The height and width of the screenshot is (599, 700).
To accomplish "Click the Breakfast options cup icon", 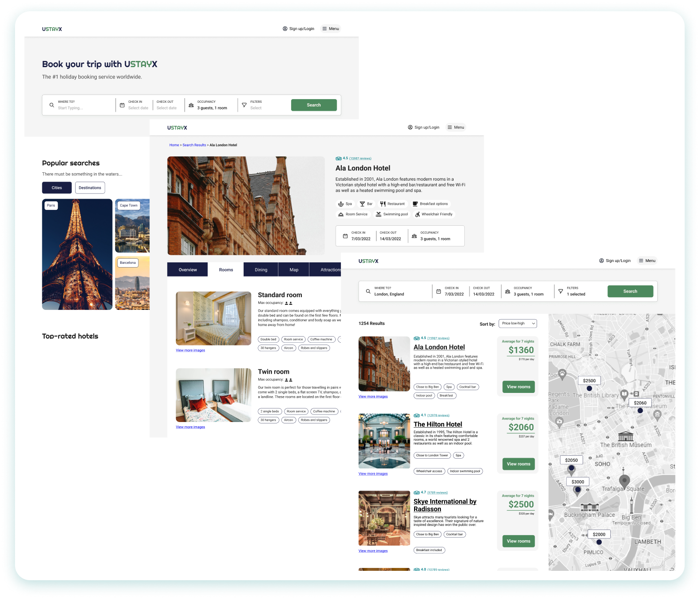I will click(415, 204).
